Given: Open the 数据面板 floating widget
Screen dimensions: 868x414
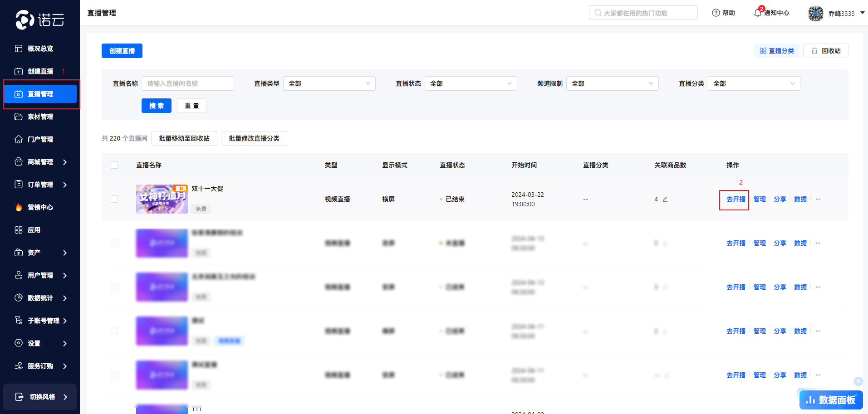Looking at the screenshot, I should click(831, 400).
